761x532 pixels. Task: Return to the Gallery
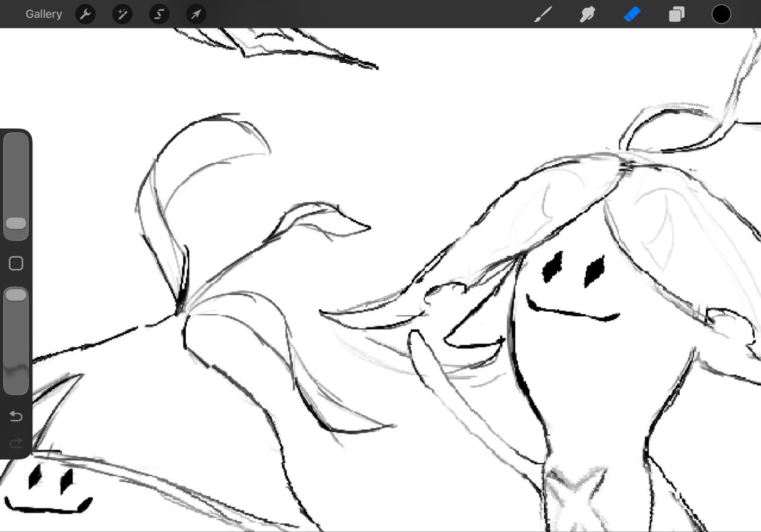click(44, 14)
